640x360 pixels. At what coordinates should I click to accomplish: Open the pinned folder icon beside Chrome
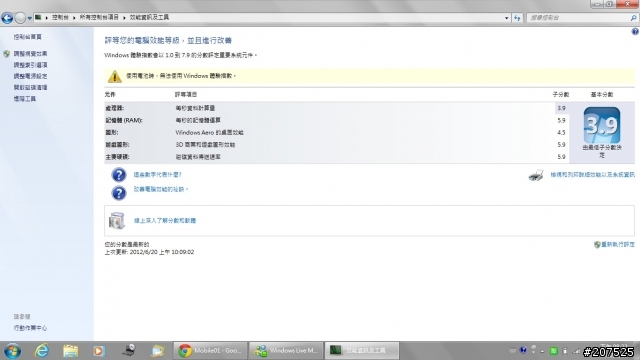(158, 351)
